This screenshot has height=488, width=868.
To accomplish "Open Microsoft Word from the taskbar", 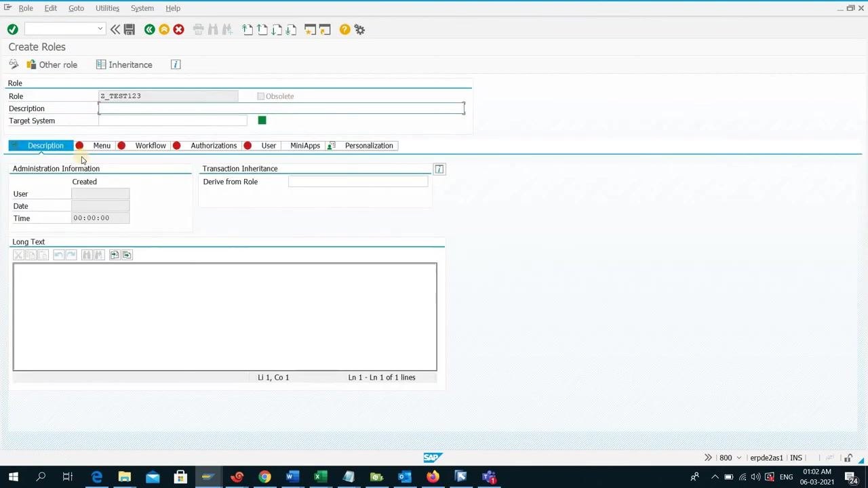I will coord(292,477).
